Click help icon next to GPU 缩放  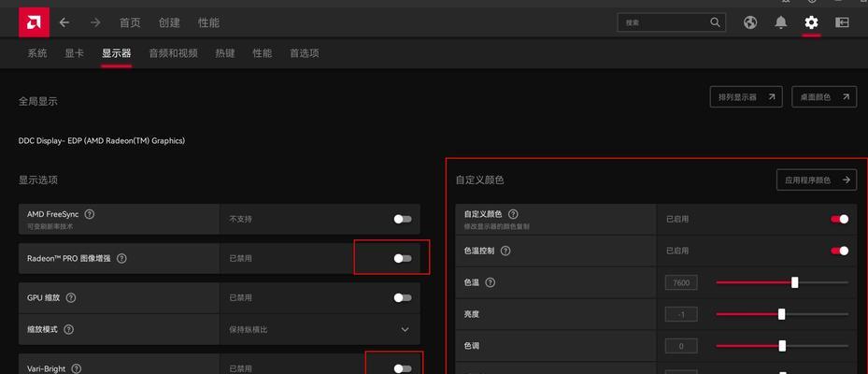[70, 297]
